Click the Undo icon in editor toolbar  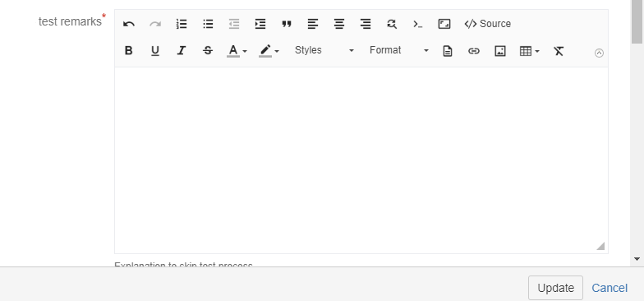129,24
